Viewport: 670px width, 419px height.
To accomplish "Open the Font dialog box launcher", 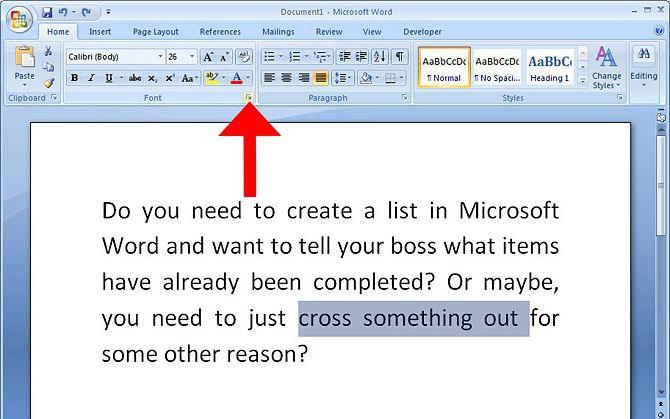I will click(248, 98).
